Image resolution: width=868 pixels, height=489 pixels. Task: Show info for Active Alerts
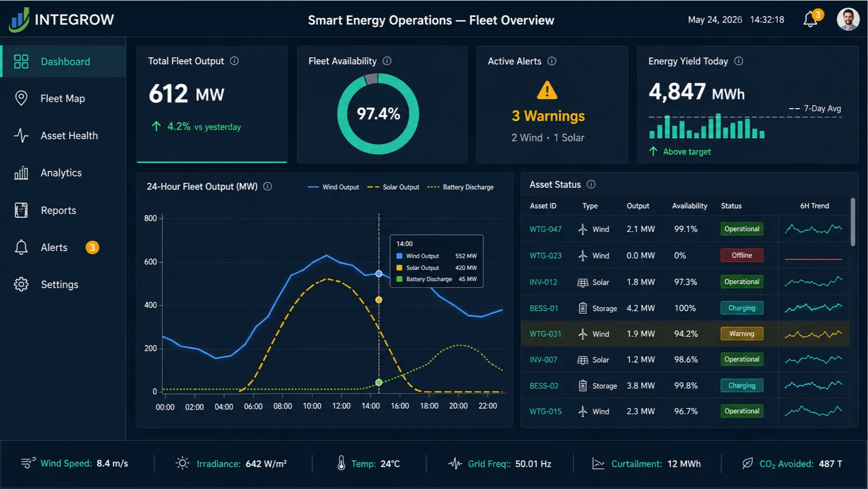[552, 61]
